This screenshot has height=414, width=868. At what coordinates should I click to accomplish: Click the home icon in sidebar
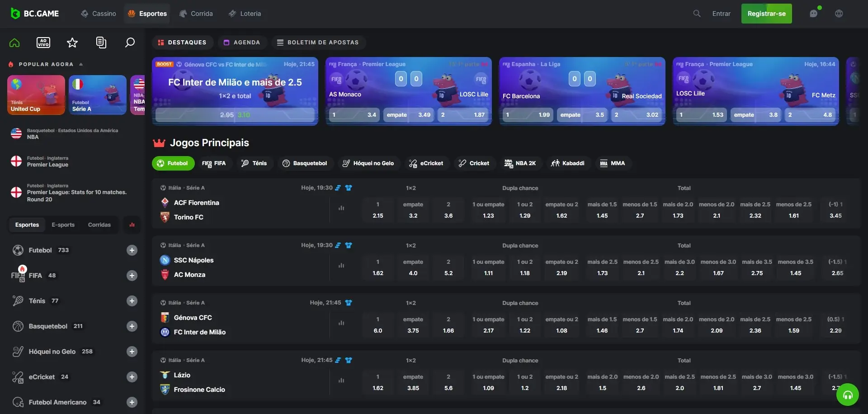pyautogui.click(x=14, y=43)
